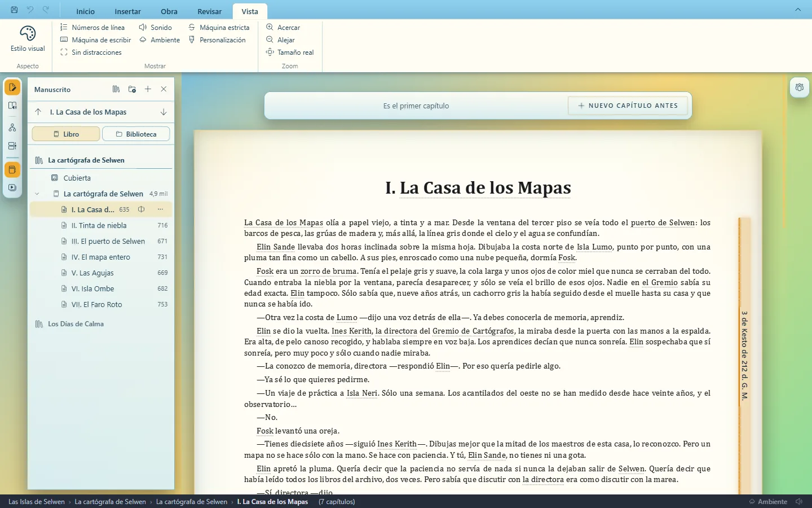Toggle Ambiente option in ribbon
The height and width of the screenshot is (508, 812).
tap(160, 40)
